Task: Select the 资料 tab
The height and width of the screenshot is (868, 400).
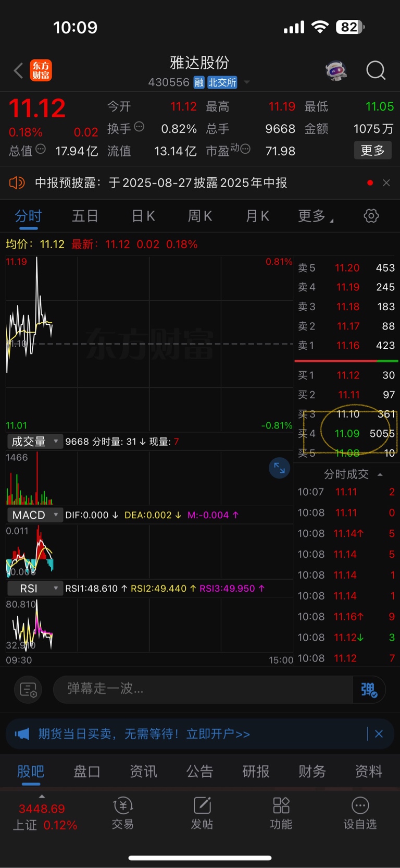Action: (369, 772)
